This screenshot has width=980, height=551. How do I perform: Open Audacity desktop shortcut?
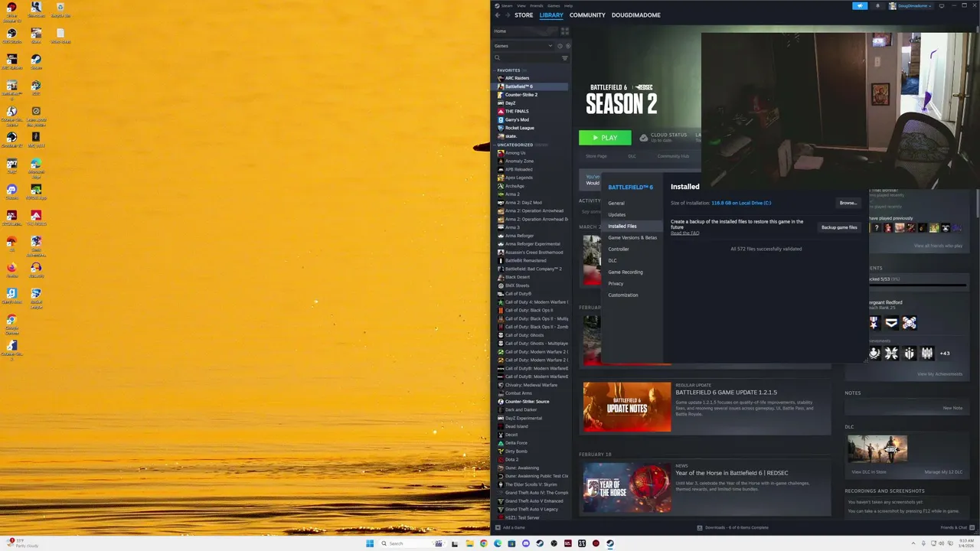[x=36, y=270]
